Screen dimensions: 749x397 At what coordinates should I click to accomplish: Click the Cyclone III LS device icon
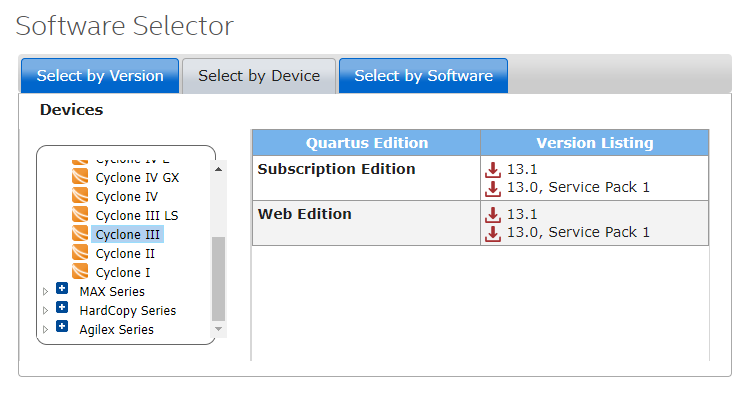(80, 215)
